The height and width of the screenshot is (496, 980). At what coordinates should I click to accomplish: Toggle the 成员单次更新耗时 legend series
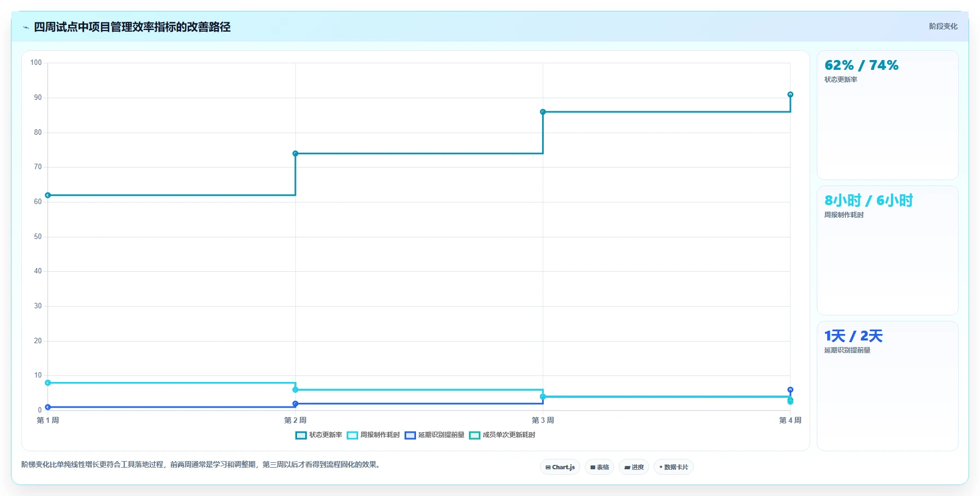coord(502,435)
